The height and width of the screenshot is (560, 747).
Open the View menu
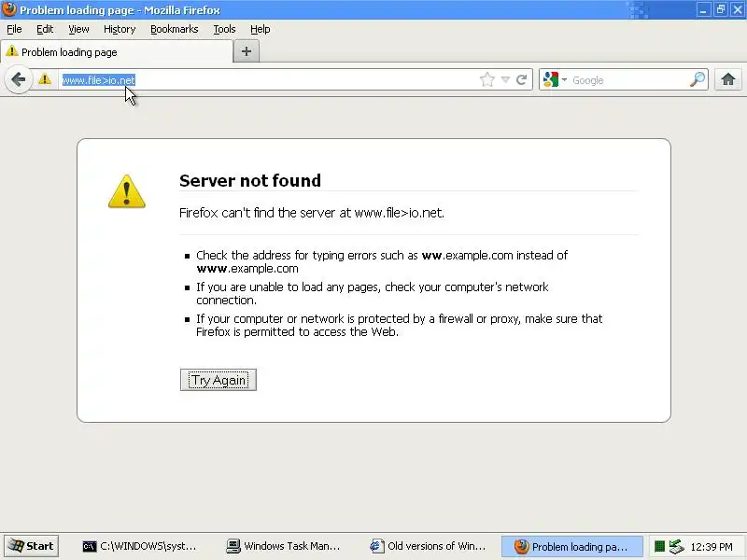[78, 29]
